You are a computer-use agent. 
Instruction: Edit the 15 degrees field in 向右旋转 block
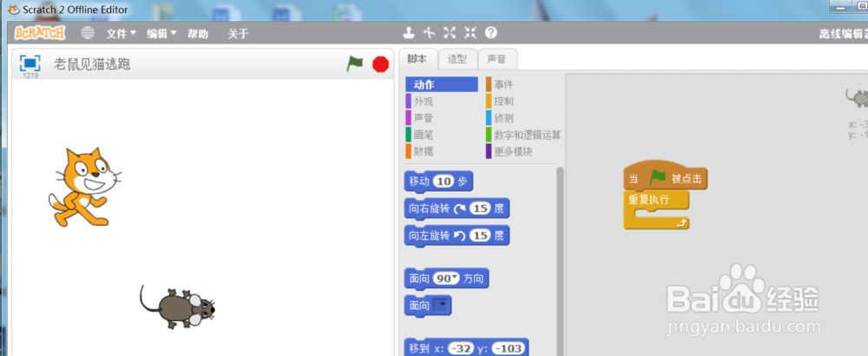tap(479, 208)
